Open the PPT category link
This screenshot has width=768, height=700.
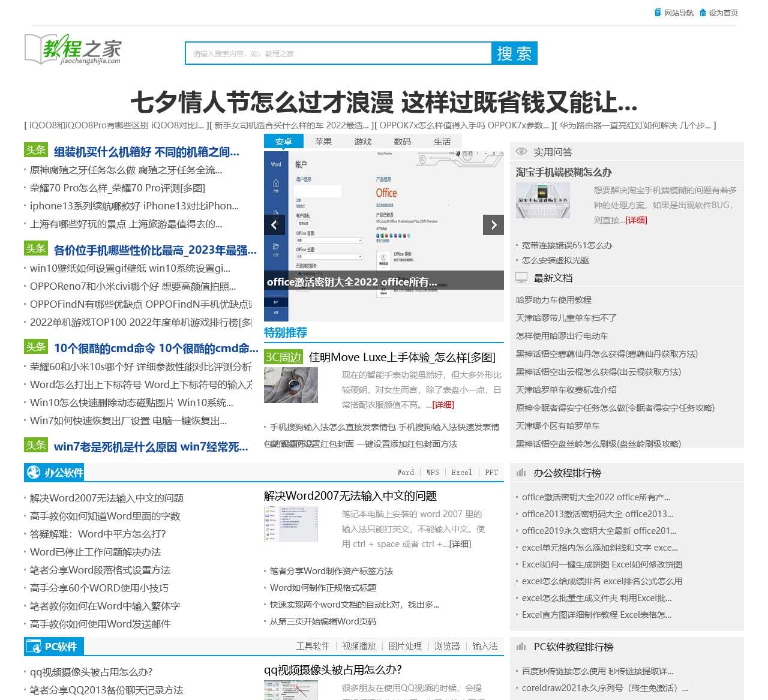491,473
